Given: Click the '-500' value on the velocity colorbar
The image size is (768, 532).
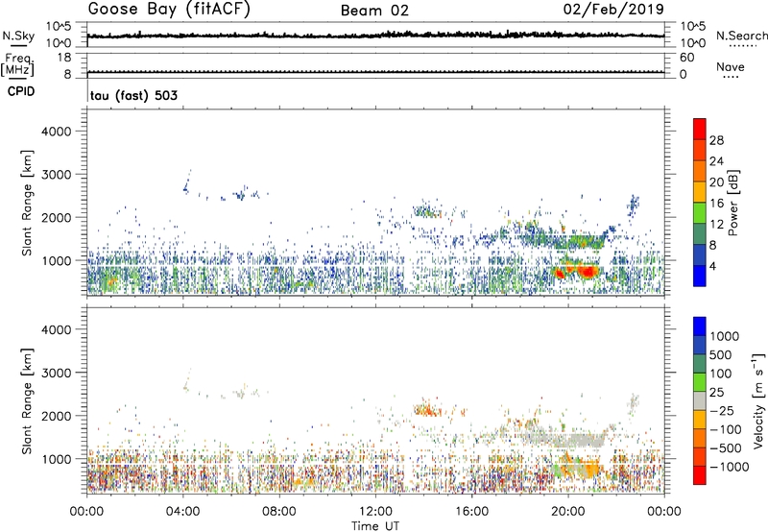Looking at the screenshot, I should click(726, 448).
